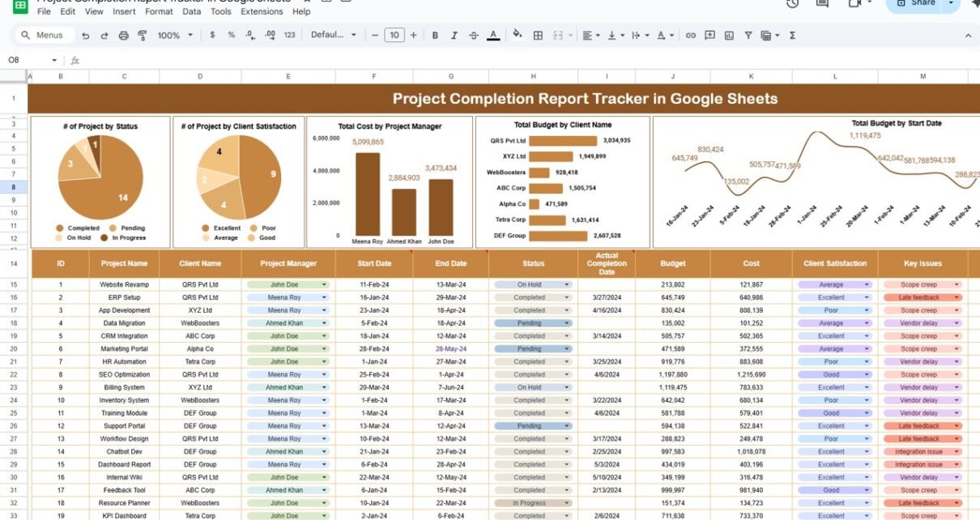
Task: Toggle bold formatting
Action: click(435, 36)
